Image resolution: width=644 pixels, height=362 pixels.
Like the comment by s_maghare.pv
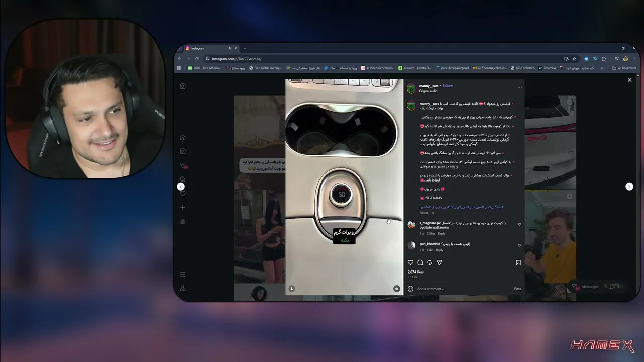point(520,224)
